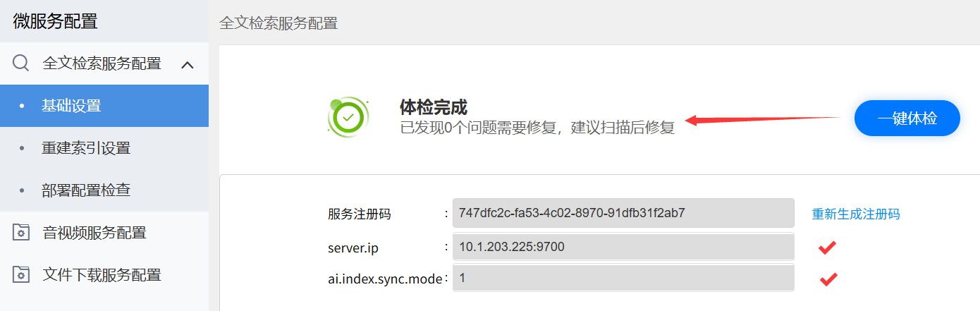Screen dimensions: 980x311
Task: Click the 文件下载服务配置 folder-gear icon
Action: click(21, 275)
